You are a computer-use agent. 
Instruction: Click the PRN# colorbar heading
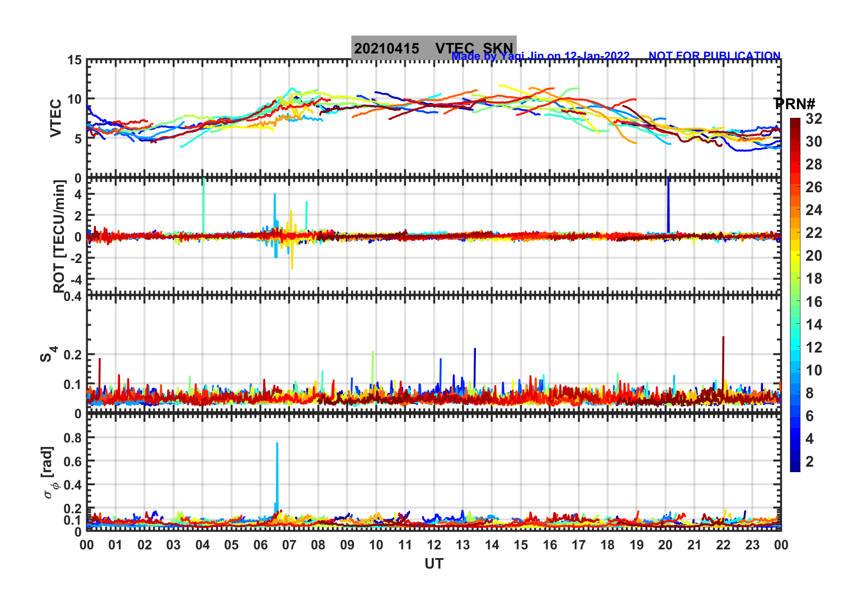click(x=795, y=104)
